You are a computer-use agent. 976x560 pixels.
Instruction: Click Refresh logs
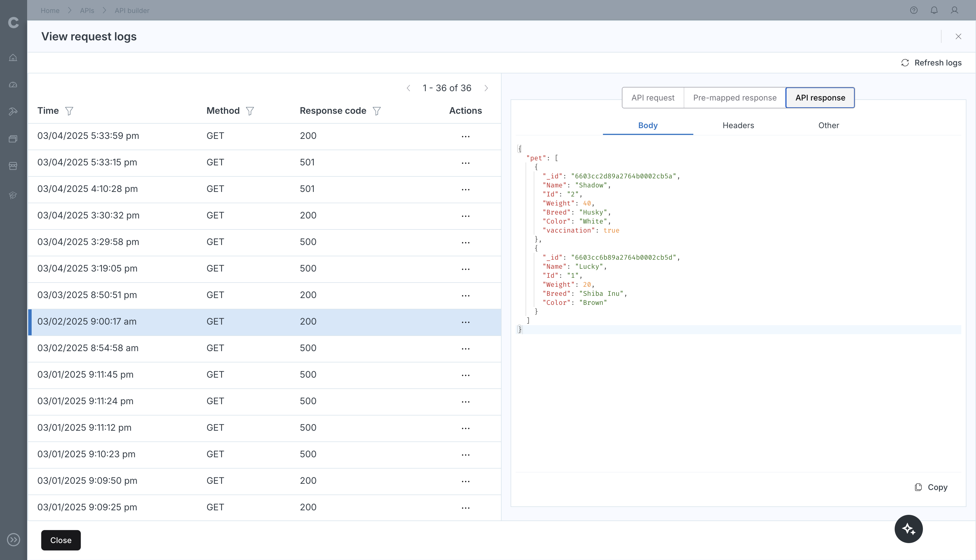click(931, 63)
